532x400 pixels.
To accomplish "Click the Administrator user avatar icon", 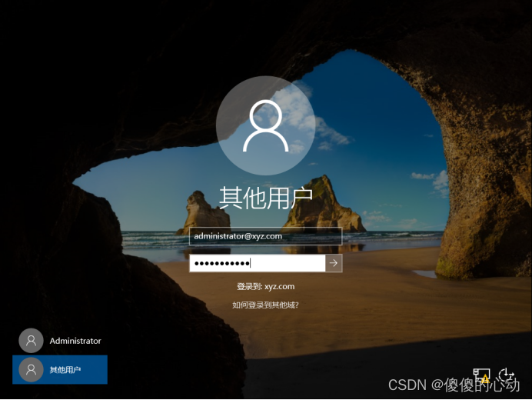I will tap(31, 341).
